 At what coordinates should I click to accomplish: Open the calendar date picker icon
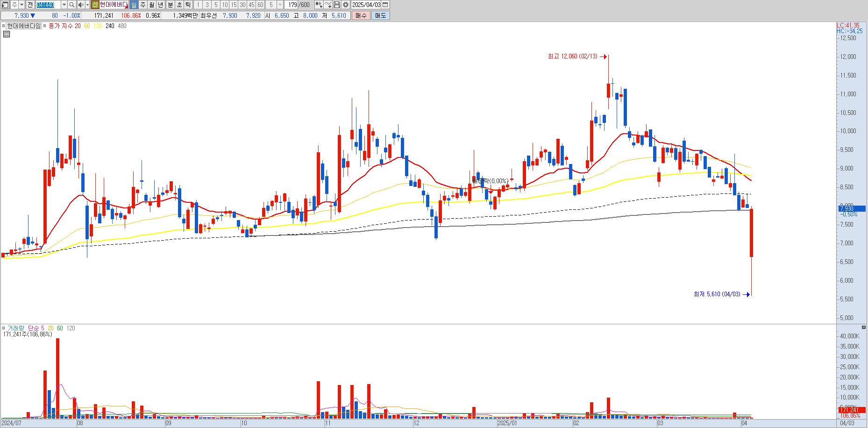[x=385, y=5]
